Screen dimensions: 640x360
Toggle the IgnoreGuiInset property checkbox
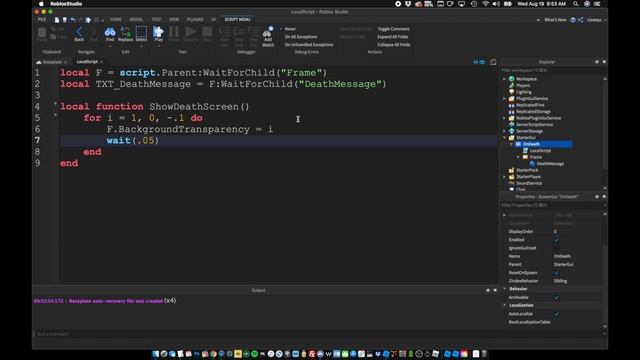[x=556, y=248]
